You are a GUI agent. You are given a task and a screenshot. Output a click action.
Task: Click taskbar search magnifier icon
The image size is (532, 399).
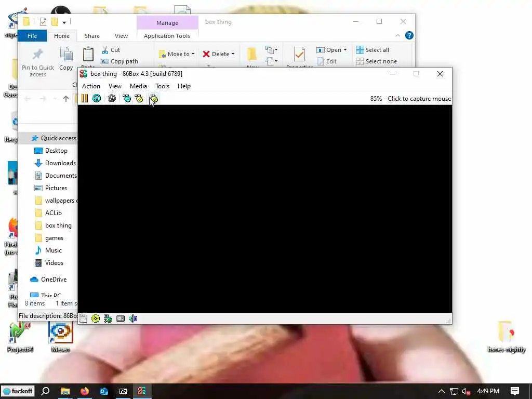click(46, 391)
